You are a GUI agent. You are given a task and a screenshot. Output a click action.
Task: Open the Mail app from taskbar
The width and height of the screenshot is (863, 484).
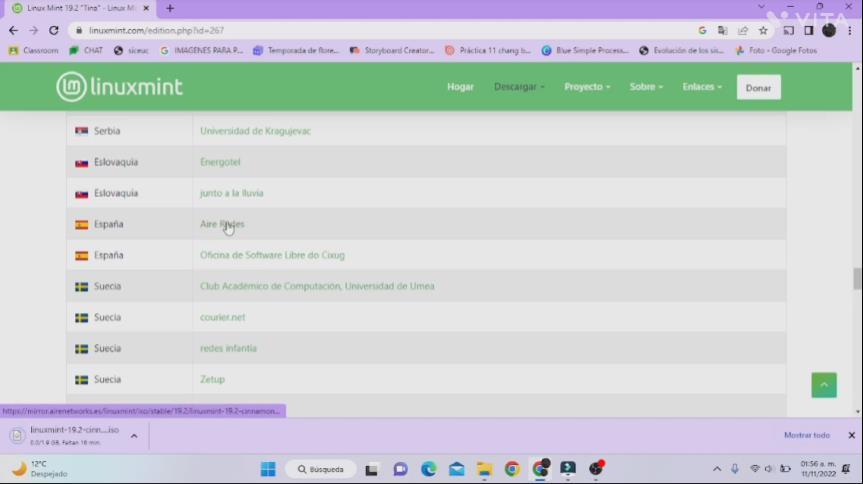(456, 470)
